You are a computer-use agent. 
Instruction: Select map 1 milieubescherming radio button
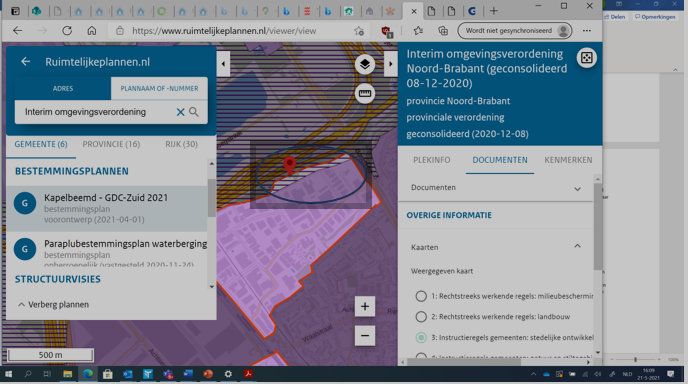(x=421, y=296)
